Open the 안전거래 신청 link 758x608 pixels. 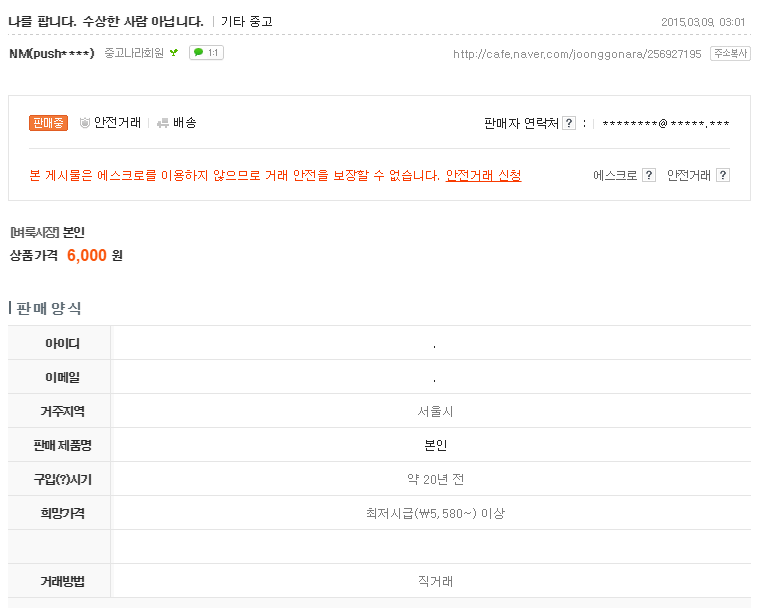483,175
